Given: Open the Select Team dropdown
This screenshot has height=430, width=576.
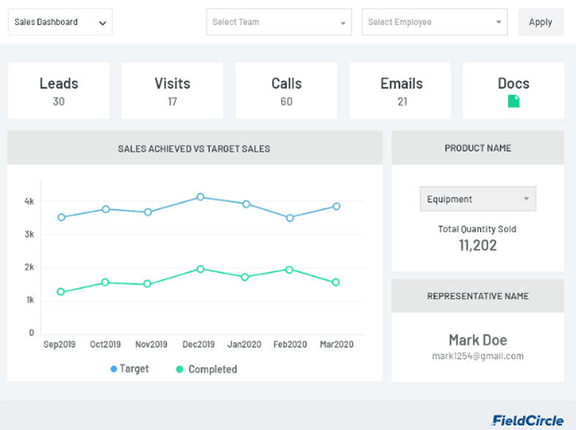Looking at the screenshot, I should pyautogui.click(x=279, y=22).
